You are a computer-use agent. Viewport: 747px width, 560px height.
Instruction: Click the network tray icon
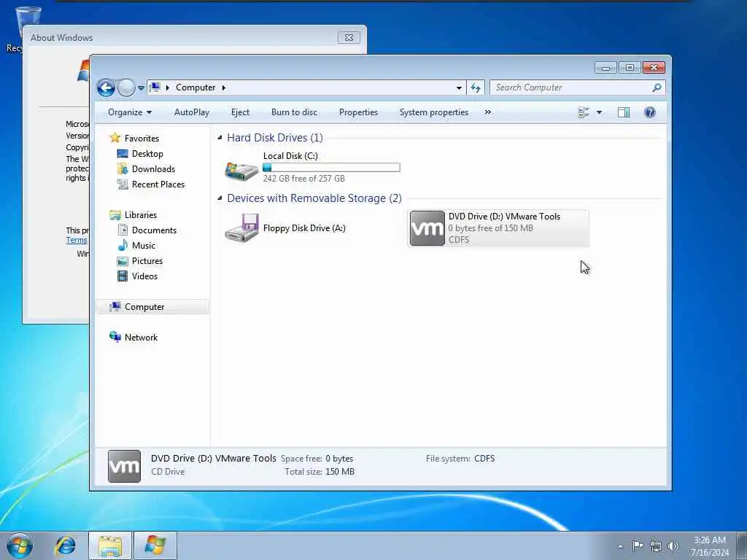[656, 546]
